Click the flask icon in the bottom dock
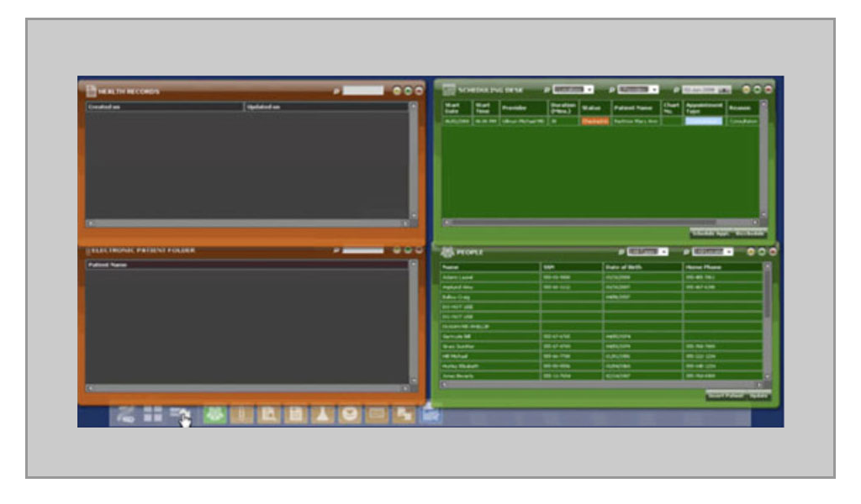Image resolution: width=861 pixels, height=504 pixels. point(322,414)
